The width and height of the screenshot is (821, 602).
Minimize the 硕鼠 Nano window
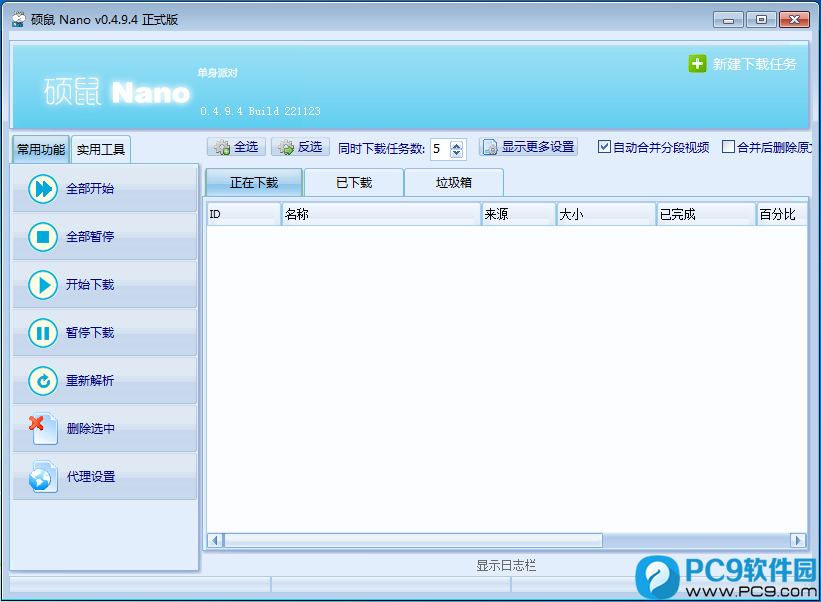click(x=728, y=20)
